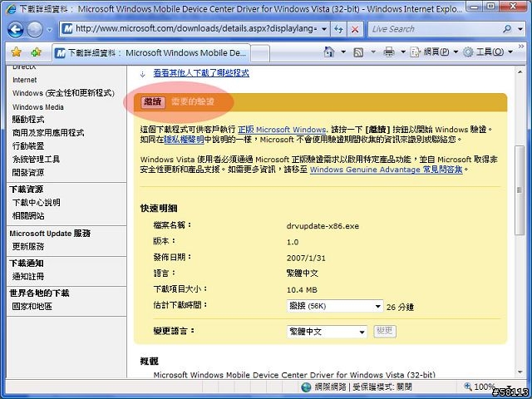Click the 下載中心說明 sidebar link

pos(37,203)
